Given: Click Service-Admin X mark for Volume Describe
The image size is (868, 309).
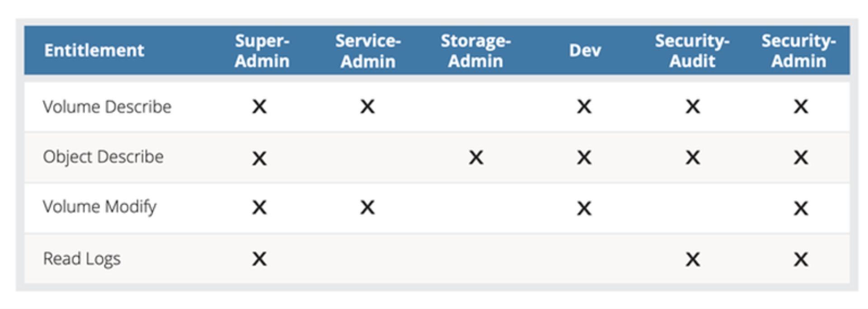Looking at the screenshot, I should pos(368,107).
